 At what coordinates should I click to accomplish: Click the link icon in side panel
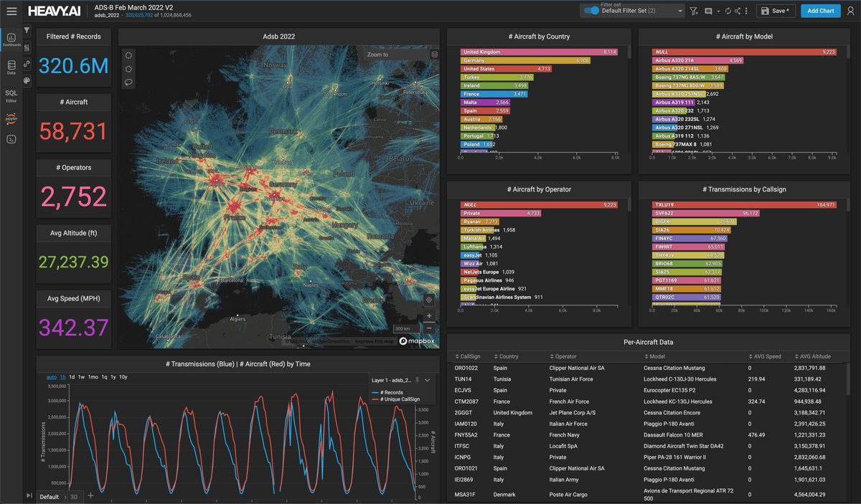click(27, 64)
